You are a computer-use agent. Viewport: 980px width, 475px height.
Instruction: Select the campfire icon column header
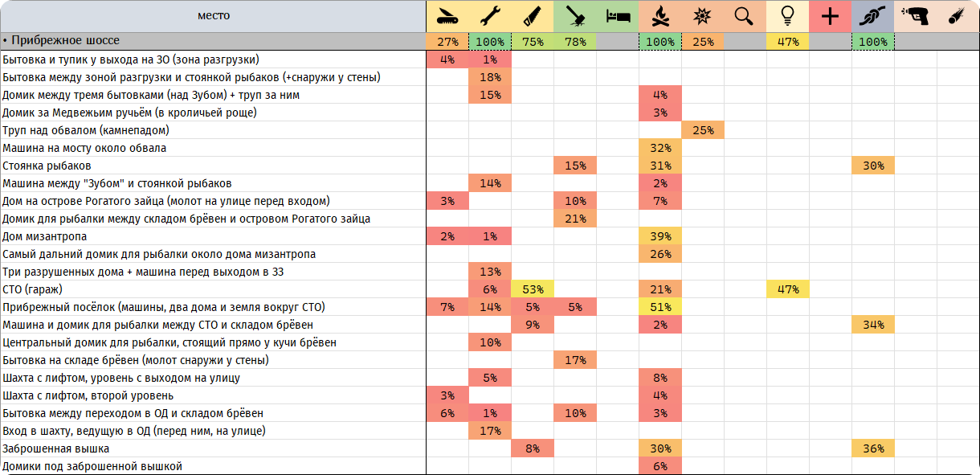click(660, 16)
